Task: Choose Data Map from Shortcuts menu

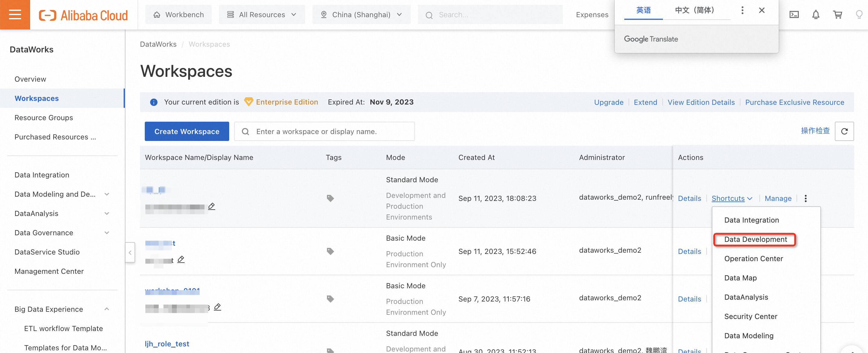Action: coord(740,278)
